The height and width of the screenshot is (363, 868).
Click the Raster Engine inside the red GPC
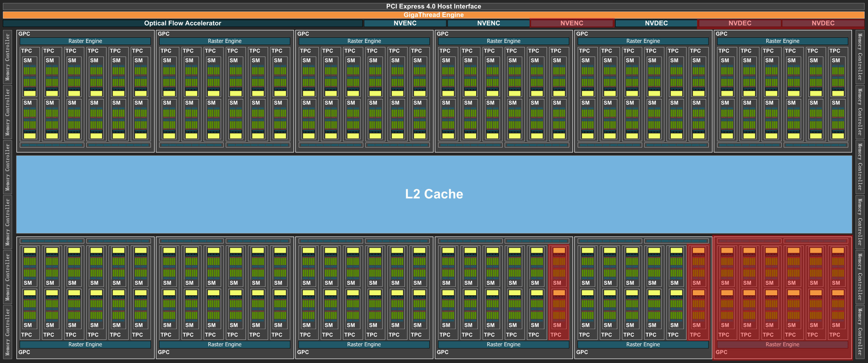click(782, 344)
